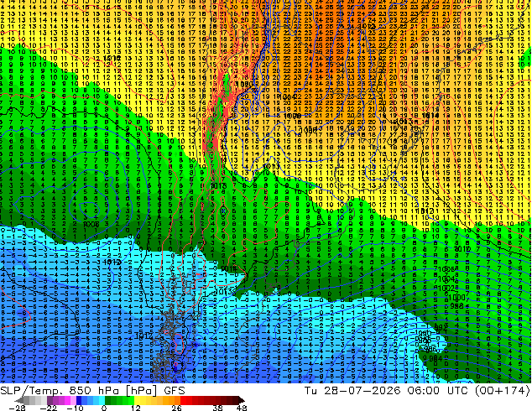Click the '-22' legend value
Viewport: 532px width, 411px height.
pos(49,408)
